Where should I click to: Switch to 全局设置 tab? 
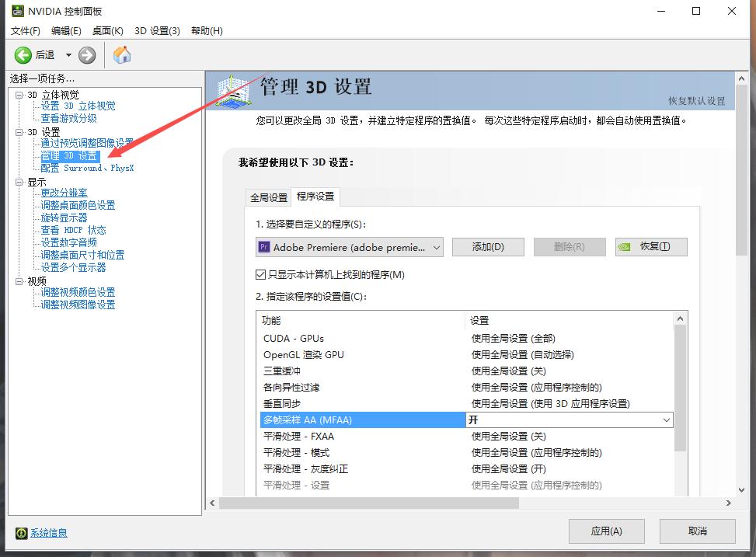pos(269,198)
